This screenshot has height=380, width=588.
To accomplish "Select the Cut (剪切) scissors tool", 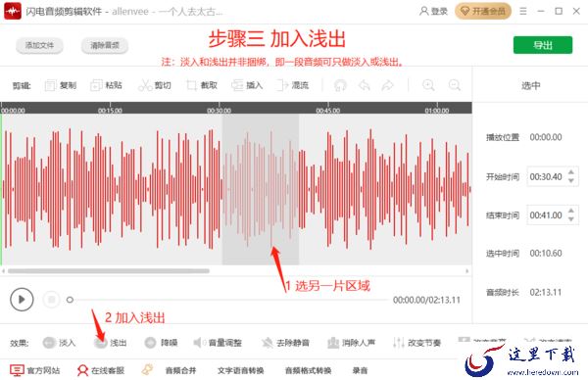I will [155, 85].
